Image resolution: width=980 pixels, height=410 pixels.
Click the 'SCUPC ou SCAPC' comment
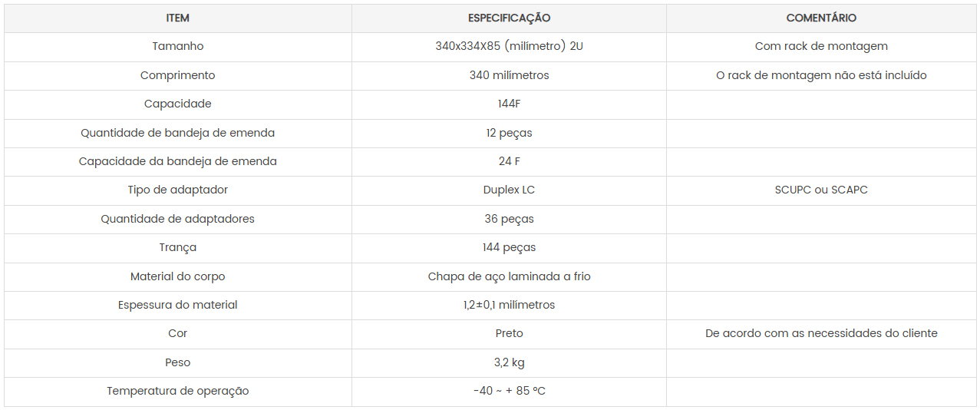(x=821, y=190)
